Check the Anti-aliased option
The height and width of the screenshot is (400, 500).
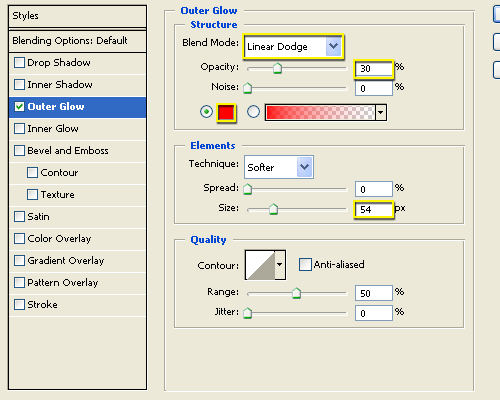tap(305, 265)
